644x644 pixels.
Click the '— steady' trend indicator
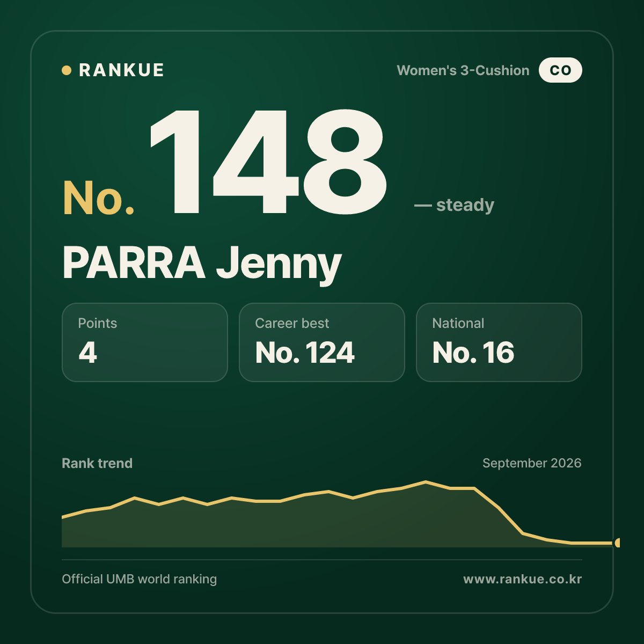click(x=454, y=205)
